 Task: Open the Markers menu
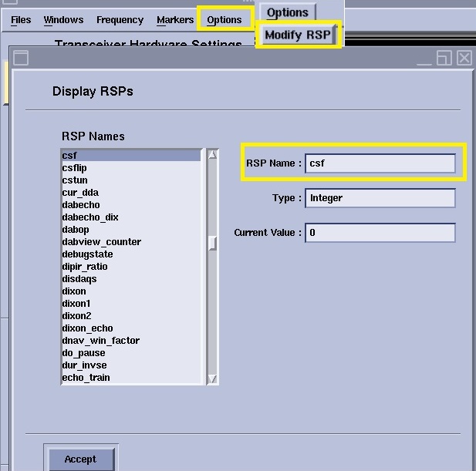pyautogui.click(x=175, y=19)
